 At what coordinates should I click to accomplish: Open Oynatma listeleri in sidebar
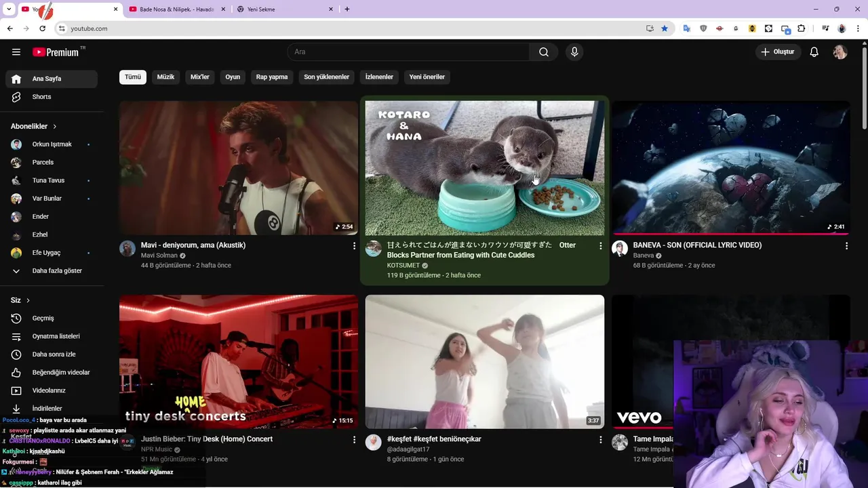52,336
